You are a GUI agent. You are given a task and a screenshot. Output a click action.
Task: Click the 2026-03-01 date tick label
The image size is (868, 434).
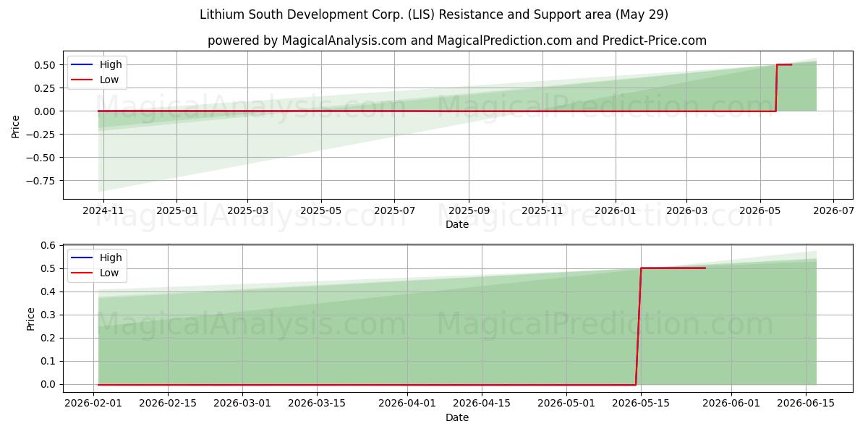pos(242,404)
